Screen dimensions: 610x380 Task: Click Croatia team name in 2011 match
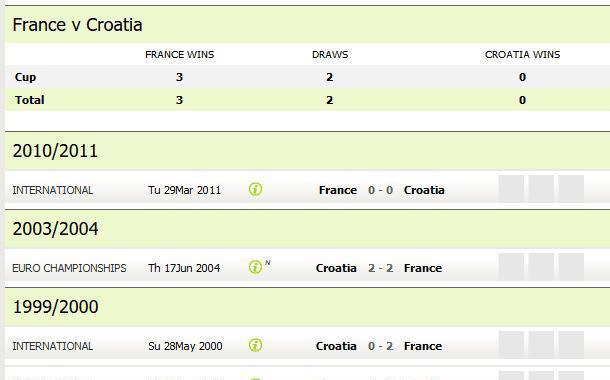pos(424,190)
